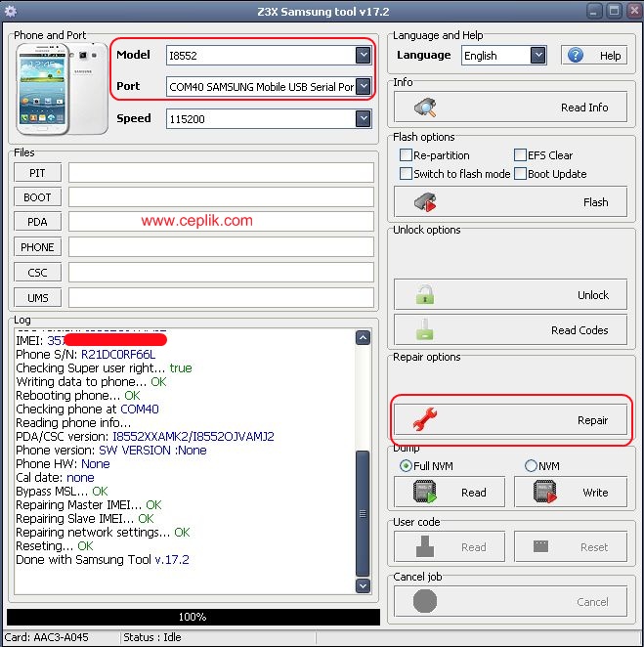Click the CSC file path field
Screen dimensions: 644x647
[221, 273]
